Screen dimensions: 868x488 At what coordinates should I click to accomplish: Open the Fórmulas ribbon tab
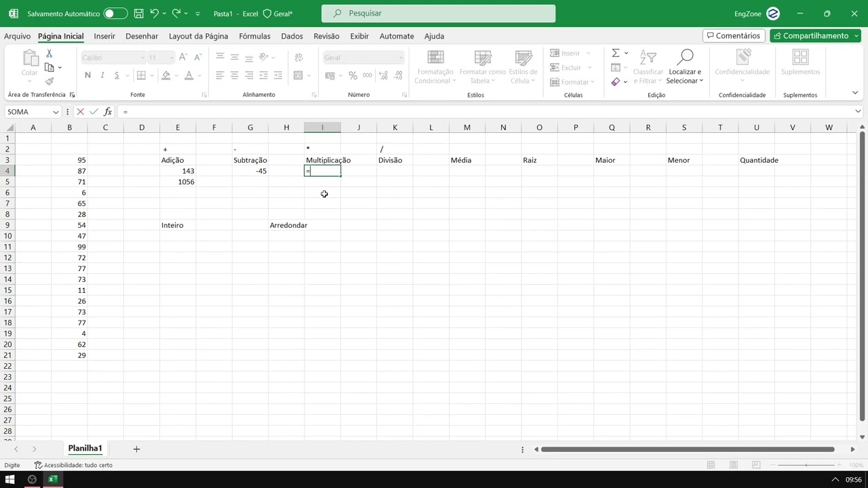pyautogui.click(x=254, y=36)
